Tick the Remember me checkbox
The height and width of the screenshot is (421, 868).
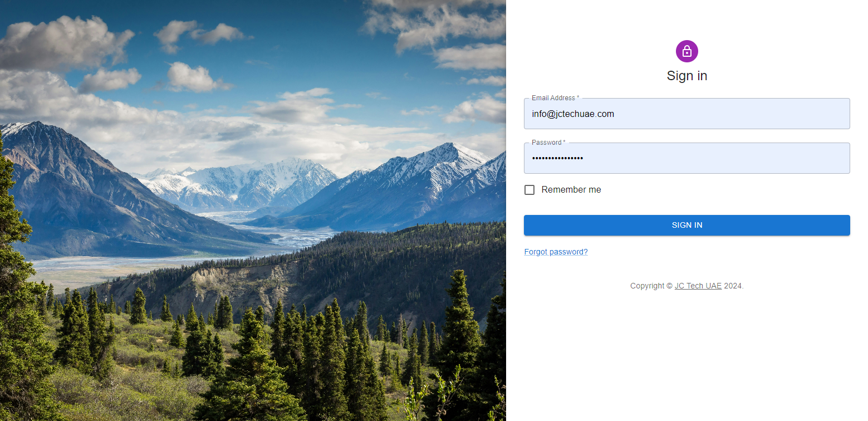click(529, 190)
